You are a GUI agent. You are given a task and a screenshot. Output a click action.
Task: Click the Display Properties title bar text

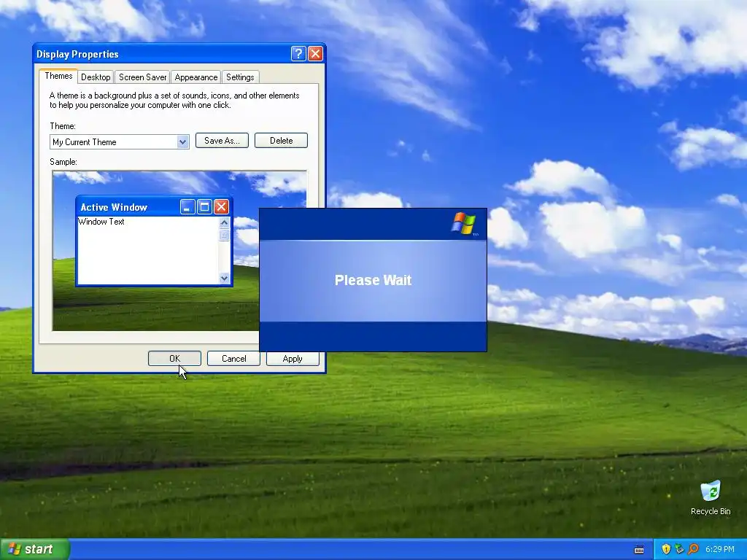[x=77, y=54]
